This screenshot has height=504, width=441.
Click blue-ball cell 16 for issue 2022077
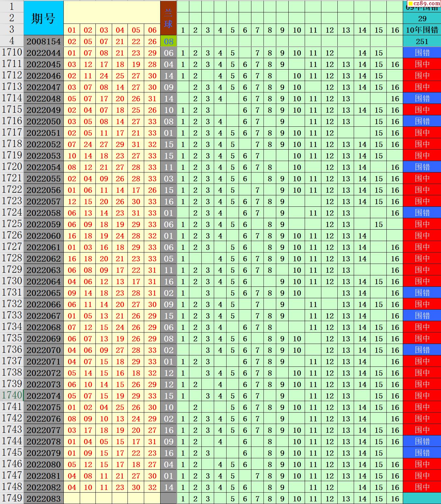[168, 430]
